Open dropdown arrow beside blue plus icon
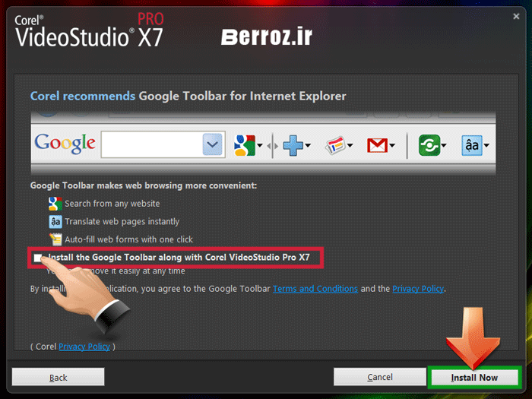 (x=308, y=146)
